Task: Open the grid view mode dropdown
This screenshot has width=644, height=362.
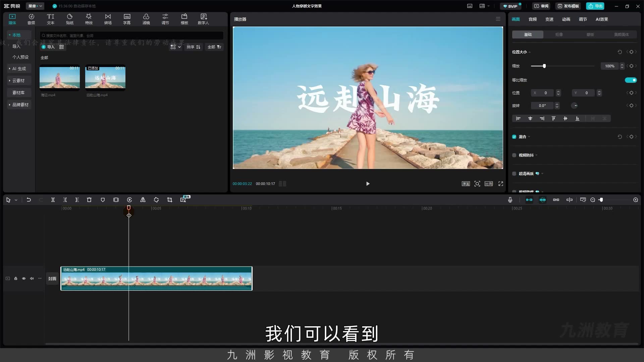Action: [175, 47]
